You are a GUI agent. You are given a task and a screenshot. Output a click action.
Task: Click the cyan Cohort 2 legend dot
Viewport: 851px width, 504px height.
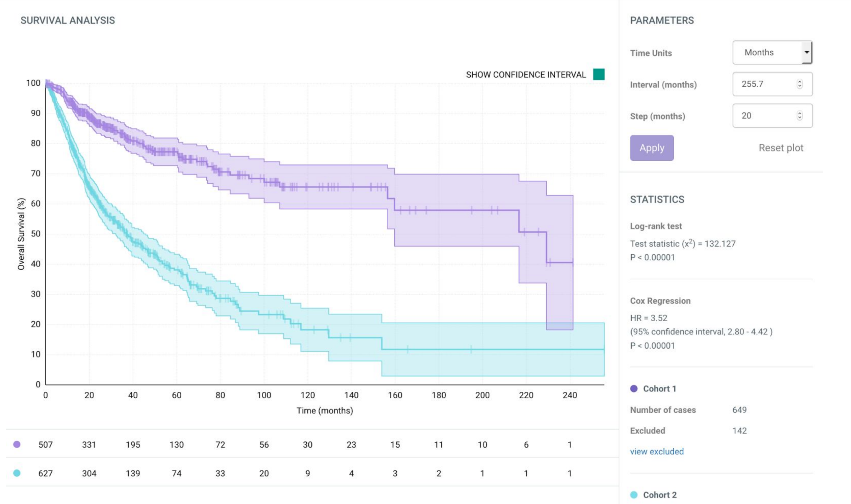pos(634,495)
